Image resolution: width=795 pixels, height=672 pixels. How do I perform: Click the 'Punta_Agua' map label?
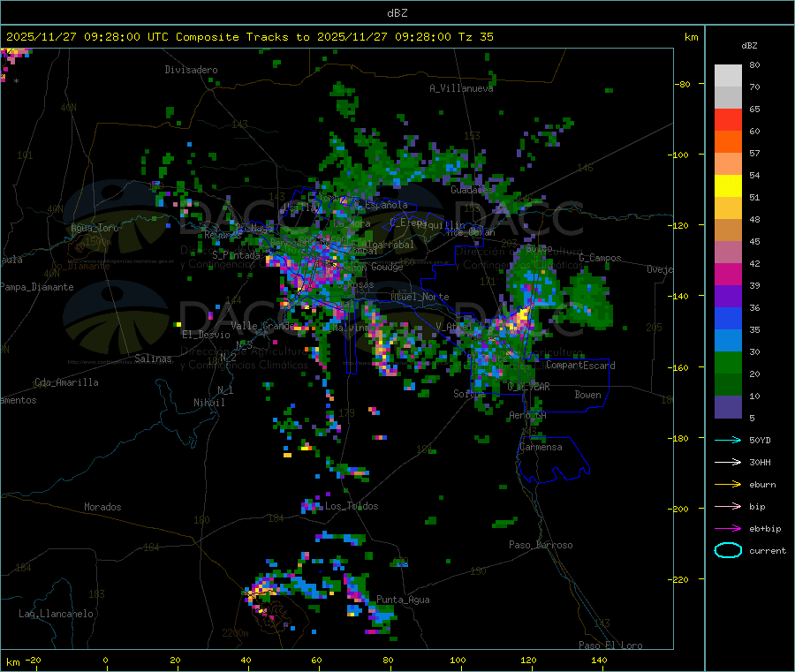pos(403,600)
